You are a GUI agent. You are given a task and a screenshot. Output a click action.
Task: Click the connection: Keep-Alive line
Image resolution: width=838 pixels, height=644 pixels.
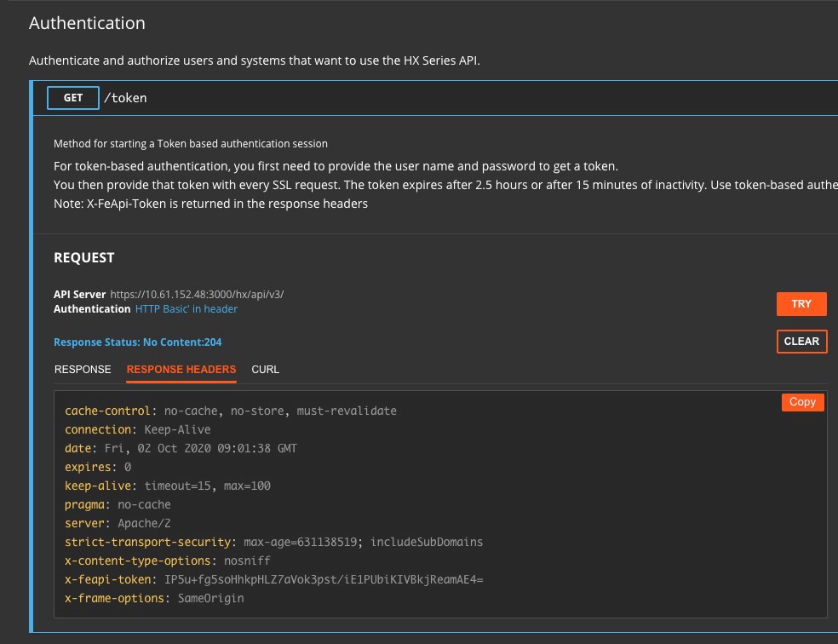tap(137, 429)
